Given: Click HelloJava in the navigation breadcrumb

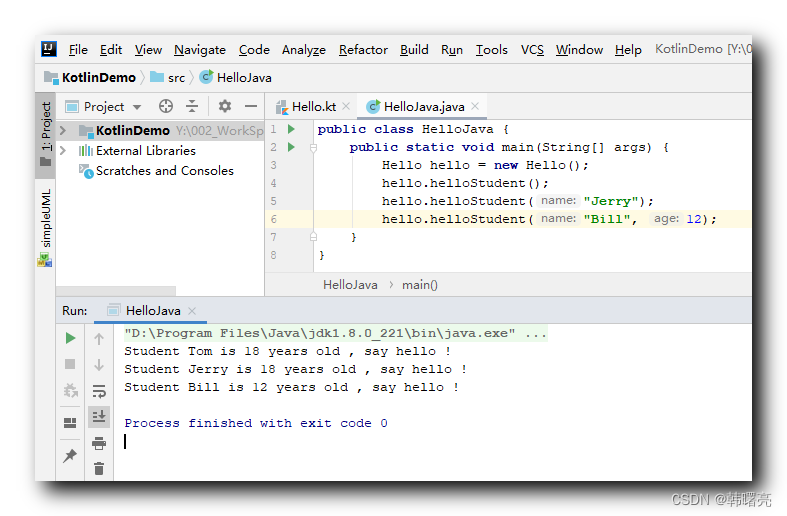Looking at the screenshot, I should coord(236,78).
